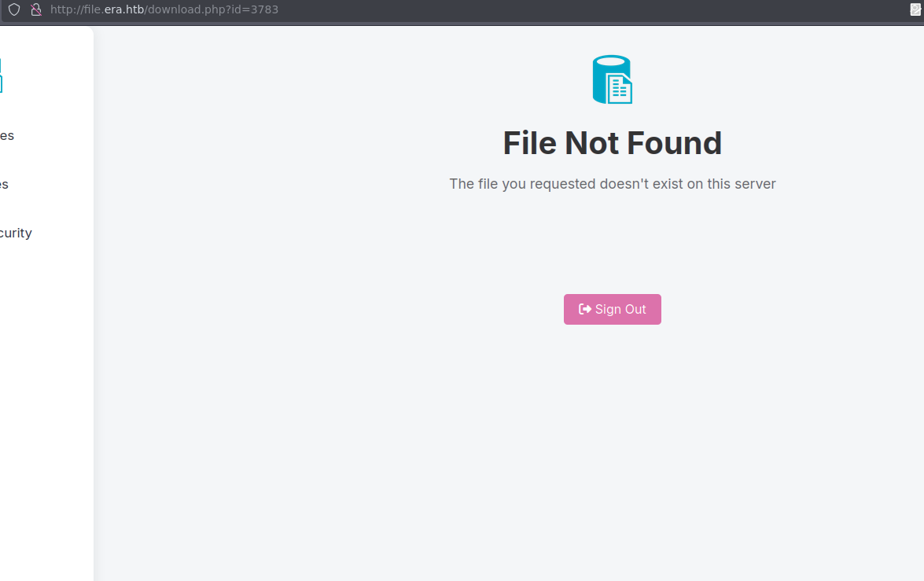Screen dimensions: 924x581
Task: Click the tracking protection shield icon
Action: pyautogui.click(x=14, y=10)
